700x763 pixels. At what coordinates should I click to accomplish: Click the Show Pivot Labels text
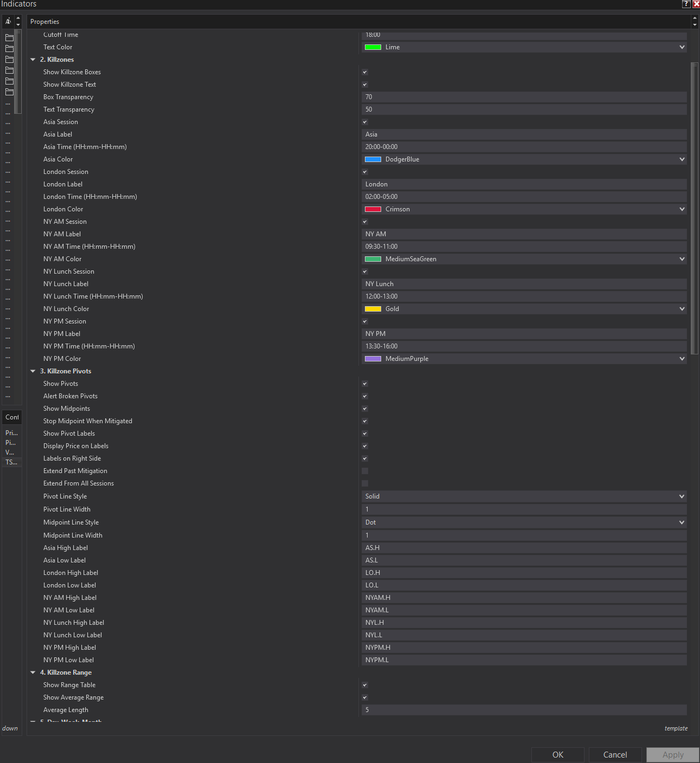click(x=69, y=434)
